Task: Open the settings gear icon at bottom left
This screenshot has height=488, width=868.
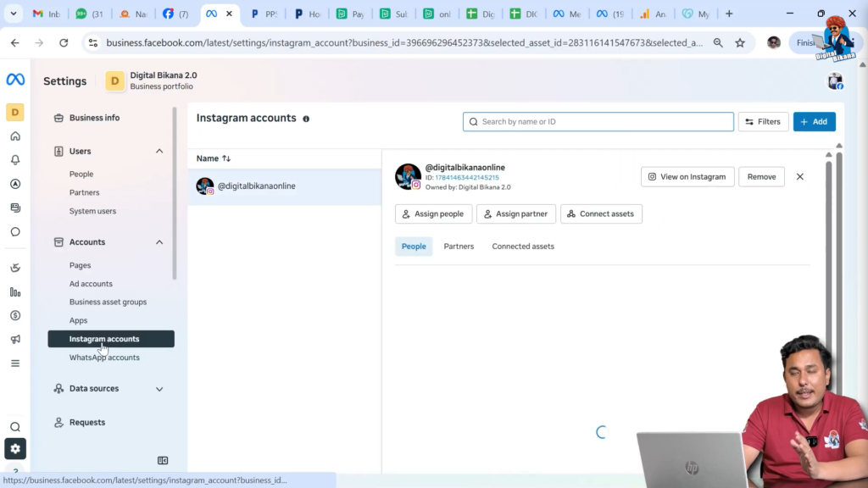Action: tap(15, 449)
